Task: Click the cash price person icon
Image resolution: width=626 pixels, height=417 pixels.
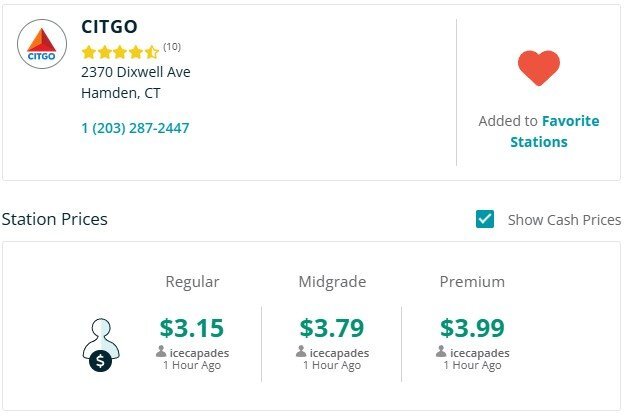Action: (x=100, y=345)
